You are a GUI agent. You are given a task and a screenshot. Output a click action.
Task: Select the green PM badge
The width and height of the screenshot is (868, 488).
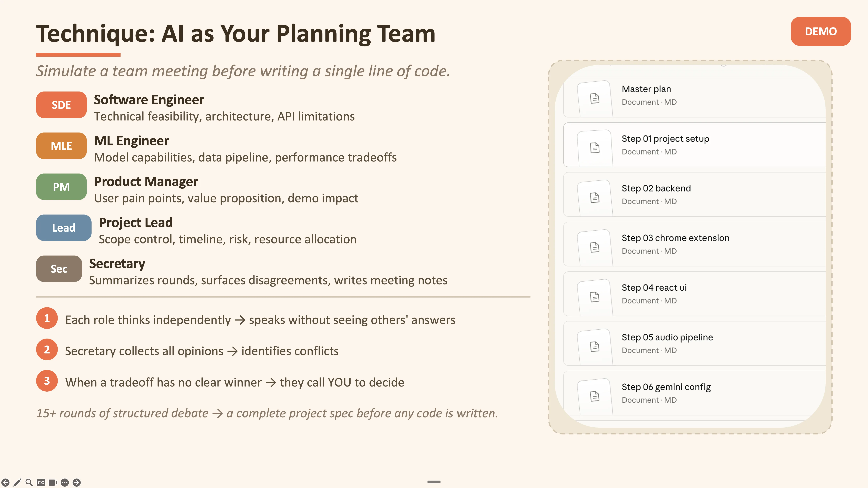pos(61,187)
